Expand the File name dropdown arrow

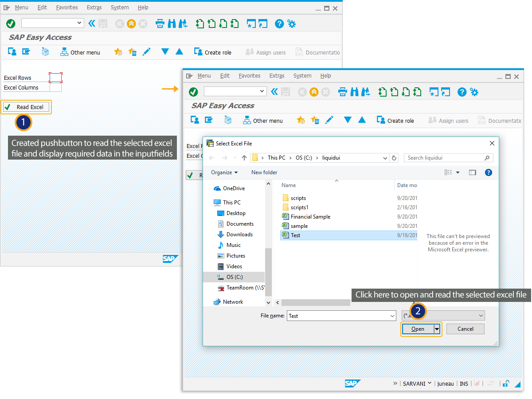tap(392, 316)
